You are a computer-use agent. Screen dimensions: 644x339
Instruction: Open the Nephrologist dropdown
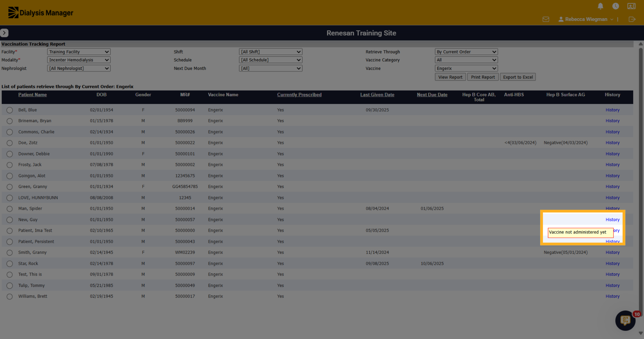79,68
